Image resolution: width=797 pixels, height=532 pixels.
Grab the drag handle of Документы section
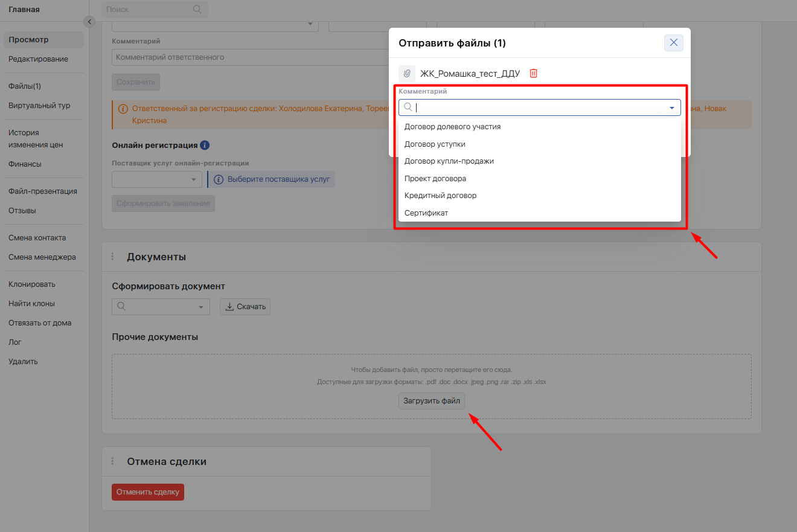coord(112,257)
